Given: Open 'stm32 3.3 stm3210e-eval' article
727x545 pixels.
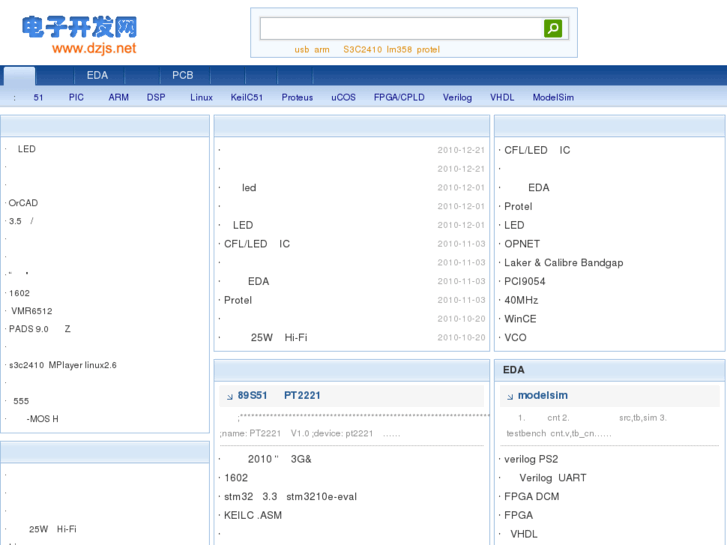Looking at the screenshot, I should [291, 497].
